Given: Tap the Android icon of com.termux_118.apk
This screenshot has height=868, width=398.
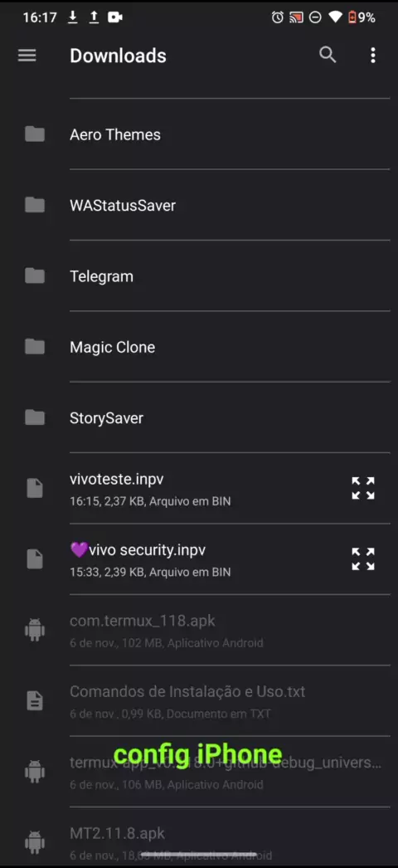Looking at the screenshot, I should coord(35,630).
